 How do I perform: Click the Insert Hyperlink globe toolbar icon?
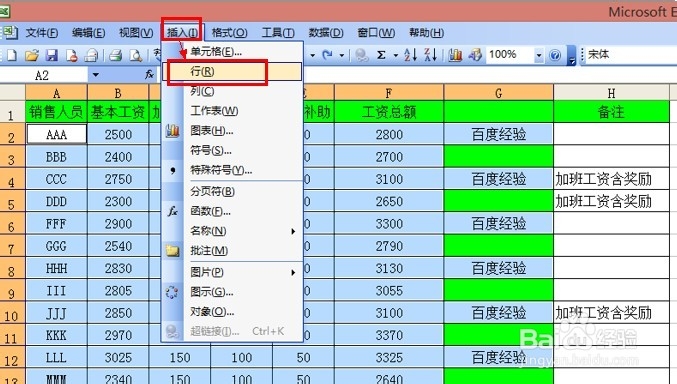tap(361, 55)
